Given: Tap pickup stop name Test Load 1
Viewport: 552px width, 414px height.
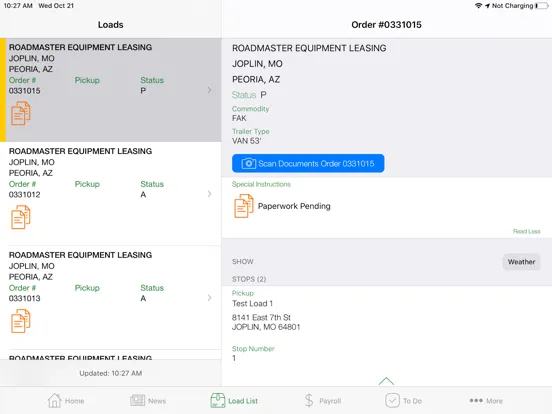Looking at the screenshot, I should pos(252,303).
